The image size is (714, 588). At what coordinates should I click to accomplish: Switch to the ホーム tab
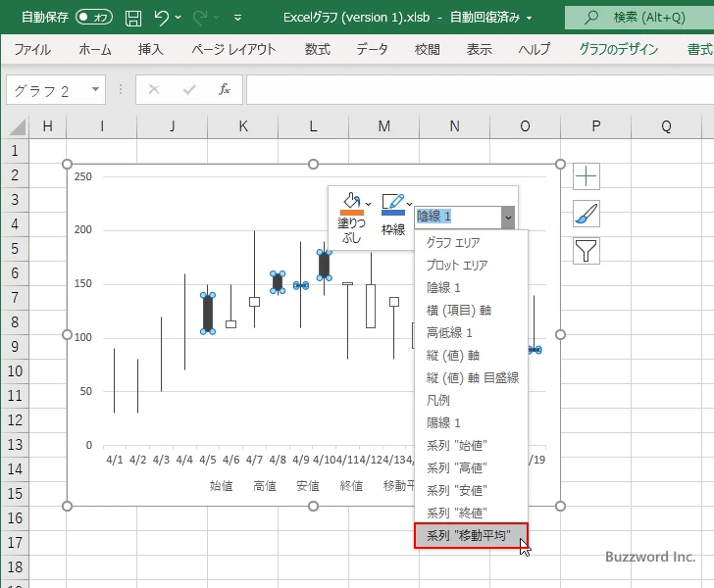pyautogui.click(x=95, y=49)
